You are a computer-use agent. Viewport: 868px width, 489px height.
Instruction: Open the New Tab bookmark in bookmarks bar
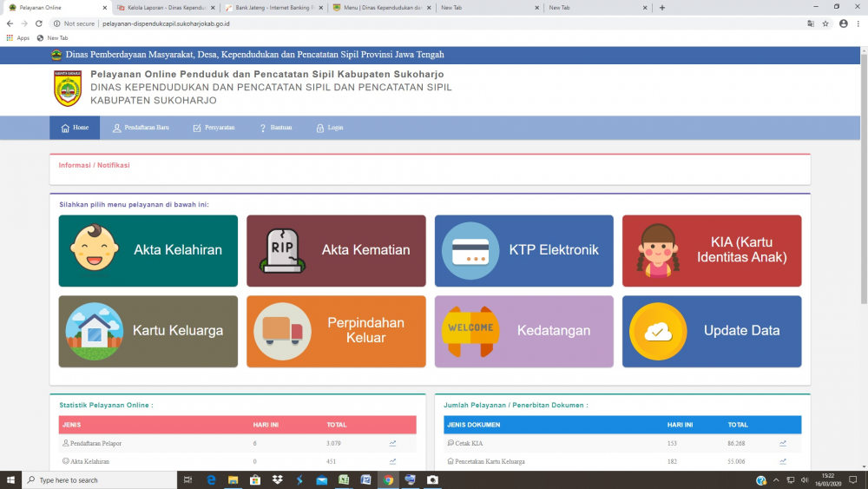click(52, 38)
